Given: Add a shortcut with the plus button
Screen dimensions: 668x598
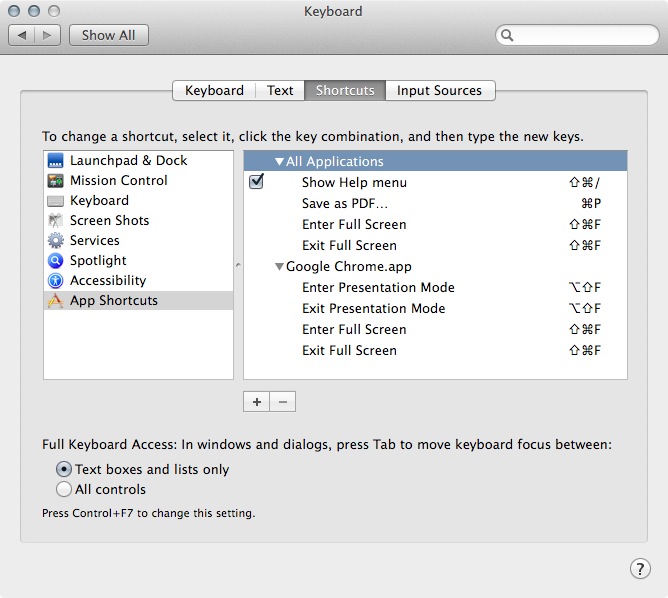Looking at the screenshot, I should click(256, 402).
